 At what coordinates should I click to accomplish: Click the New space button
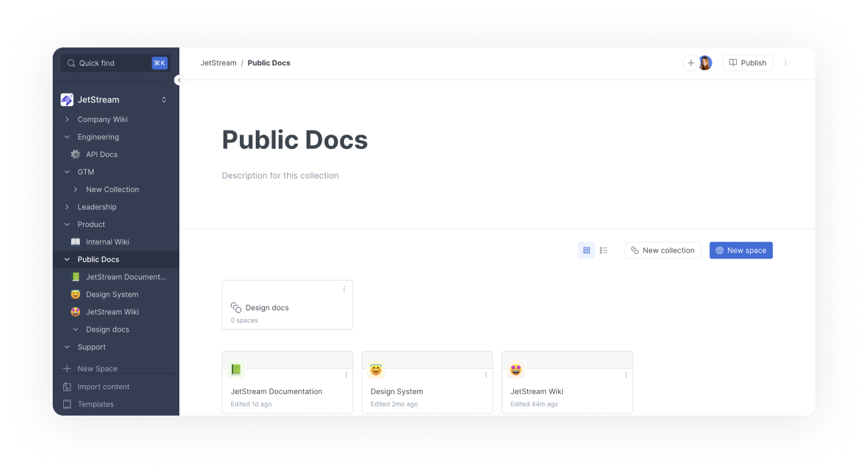click(741, 251)
